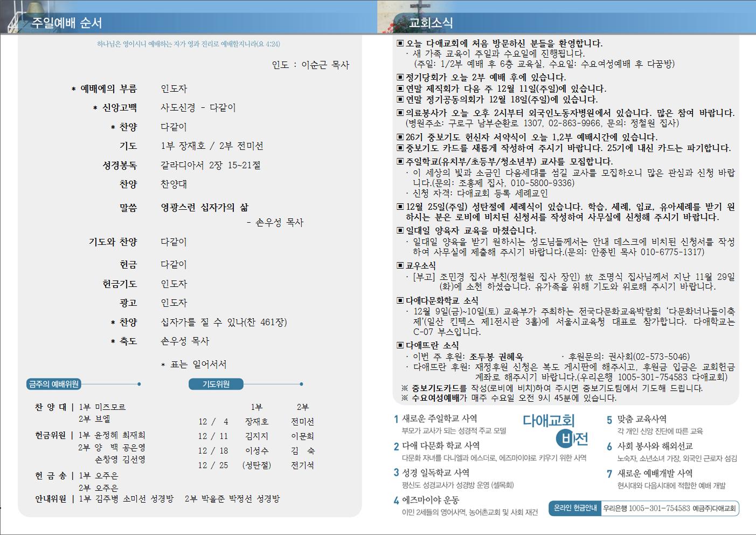Click the 온라인 헌금안내 badge
The image size is (756, 535).
(x=574, y=508)
